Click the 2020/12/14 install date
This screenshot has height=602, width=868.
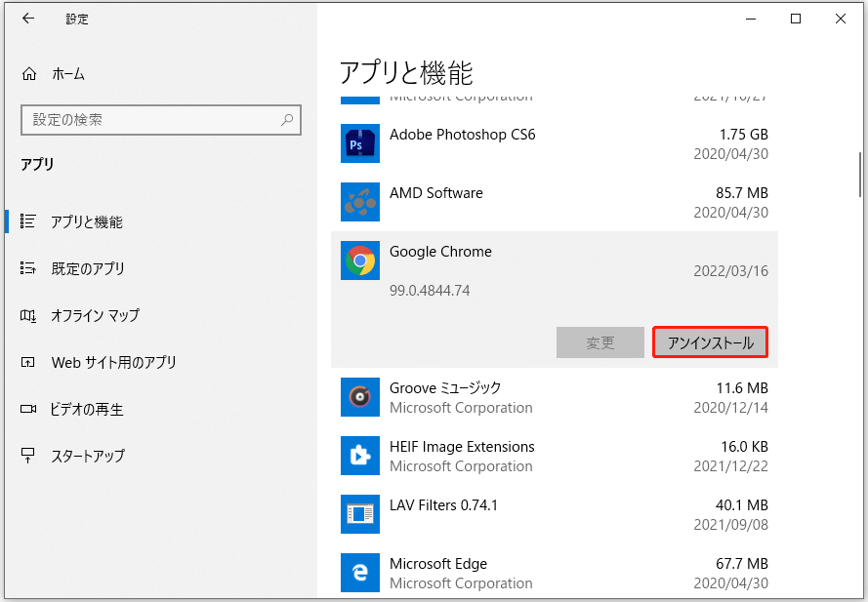tap(730, 408)
